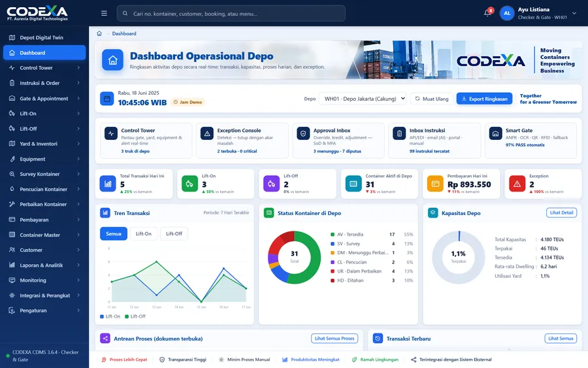Click the Kapasitas Depo teal icon
The height and width of the screenshot is (368, 588).
click(x=433, y=212)
